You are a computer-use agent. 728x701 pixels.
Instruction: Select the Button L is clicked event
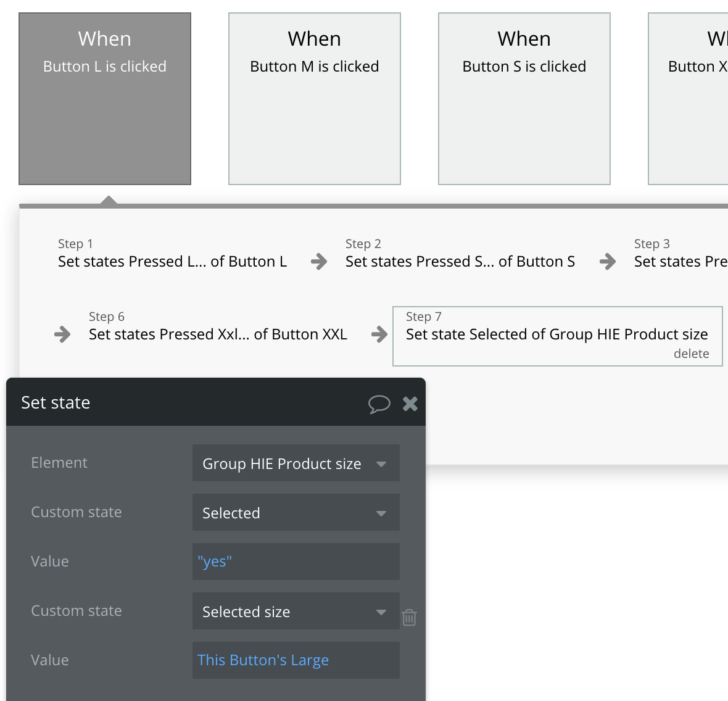(x=105, y=99)
